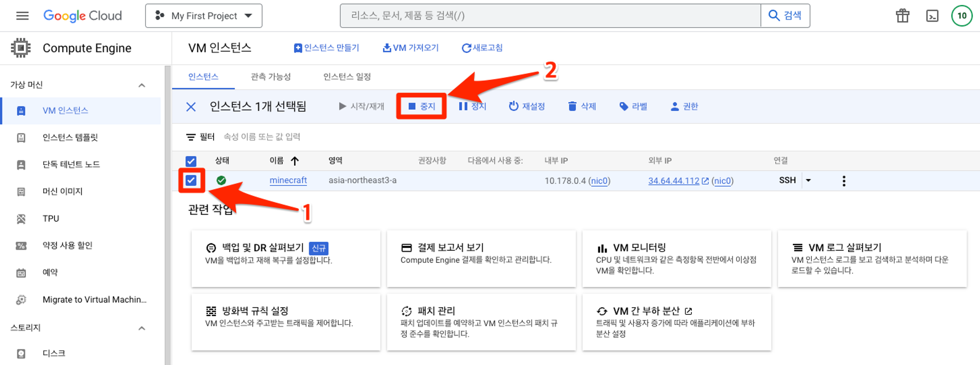Open VM 모니터링 card

[677, 259]
